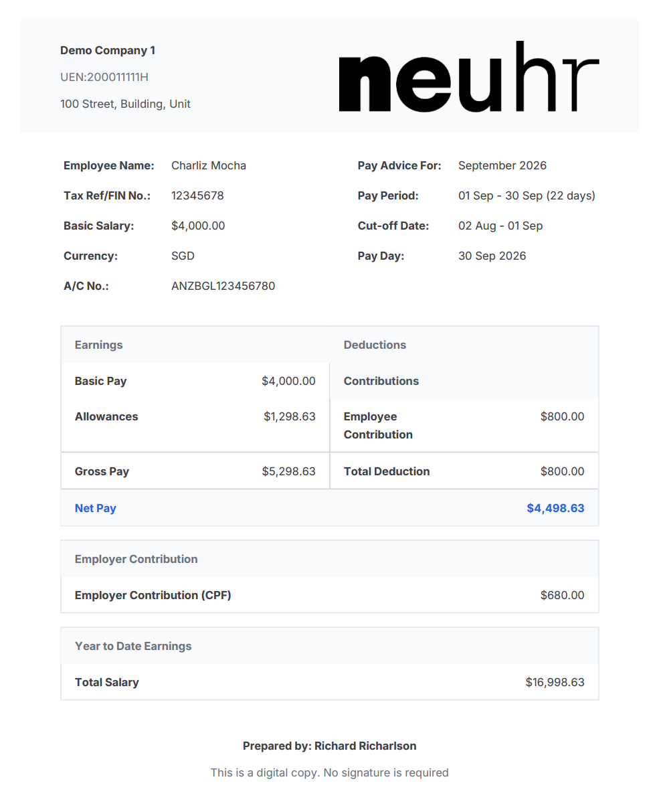The width and height of the screenshot is (659, 812).
Task: Click the neuhr company logo
Action: (469, 77)
